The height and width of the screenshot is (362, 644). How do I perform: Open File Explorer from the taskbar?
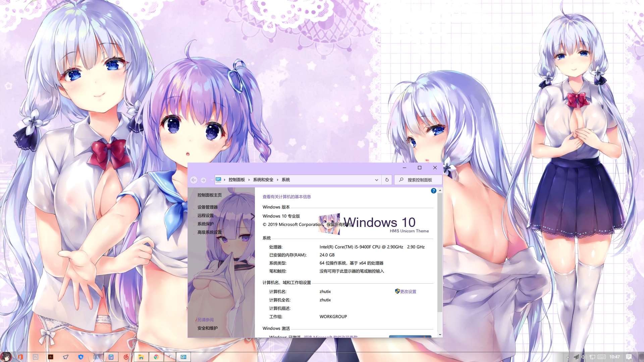point(141,357)
